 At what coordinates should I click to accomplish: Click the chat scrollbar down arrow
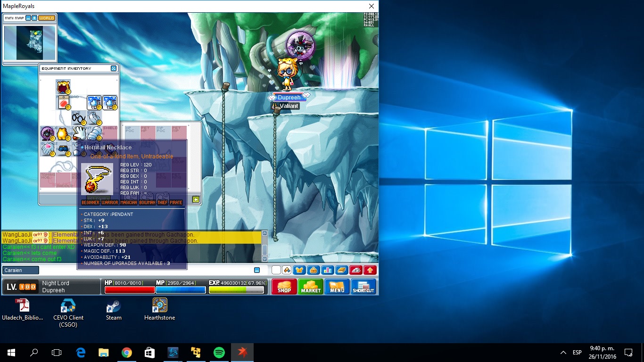[x=264, y=259]
